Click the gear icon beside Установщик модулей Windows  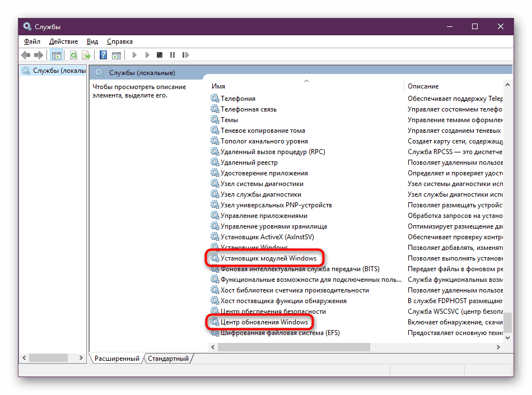click(214, 258)
